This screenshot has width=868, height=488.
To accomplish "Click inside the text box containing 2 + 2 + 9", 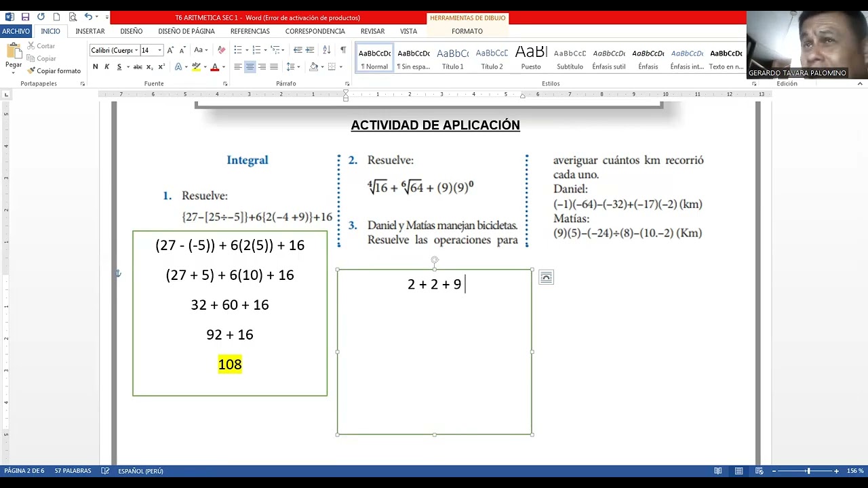I will point(435,352).
